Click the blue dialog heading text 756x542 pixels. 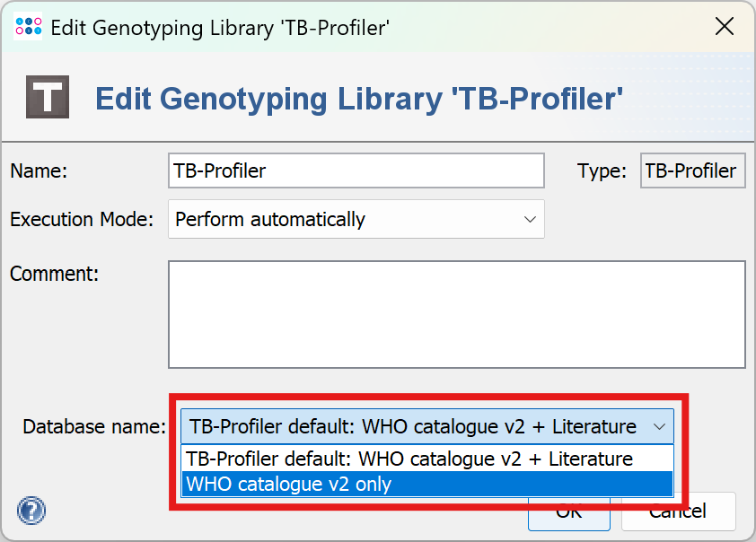point(359,97)
